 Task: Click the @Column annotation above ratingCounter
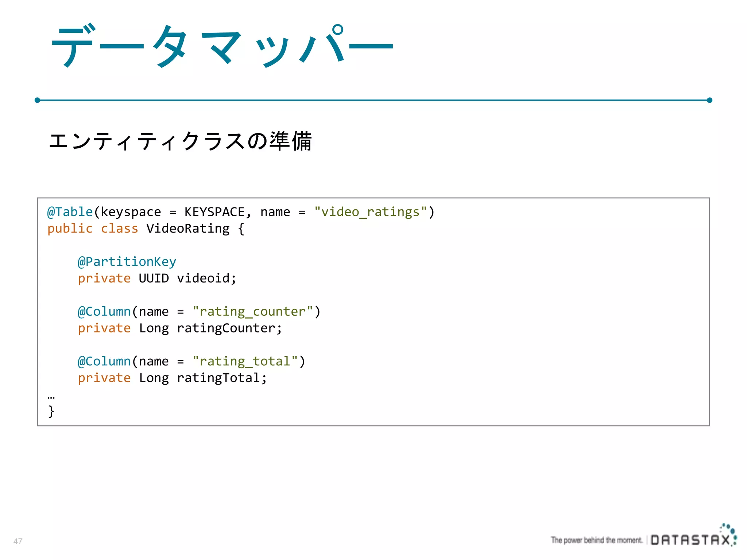[x=104, y=312]
